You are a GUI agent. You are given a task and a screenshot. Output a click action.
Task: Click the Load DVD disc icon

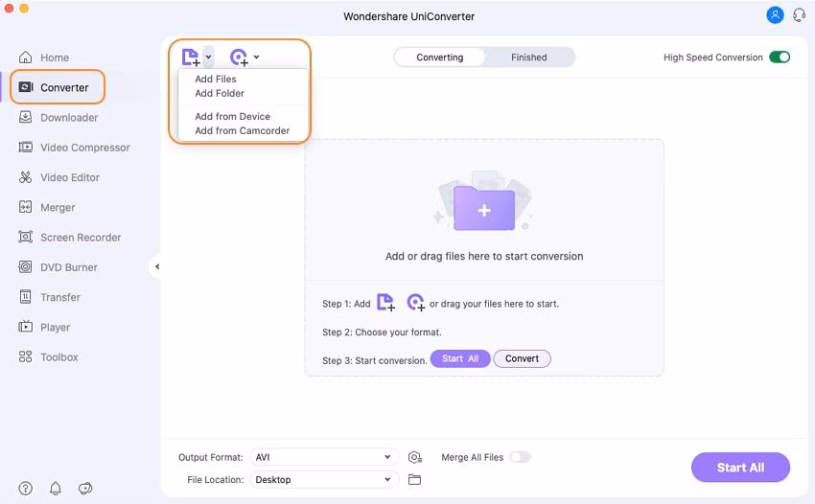click(239, 57)
